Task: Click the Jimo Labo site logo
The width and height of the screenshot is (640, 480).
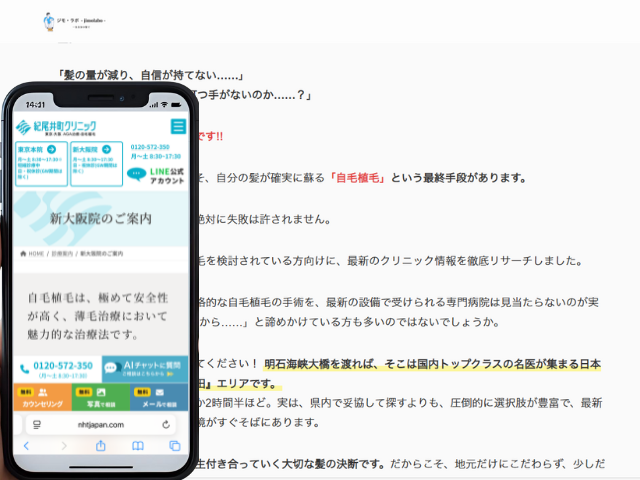Action: [76, 21]
